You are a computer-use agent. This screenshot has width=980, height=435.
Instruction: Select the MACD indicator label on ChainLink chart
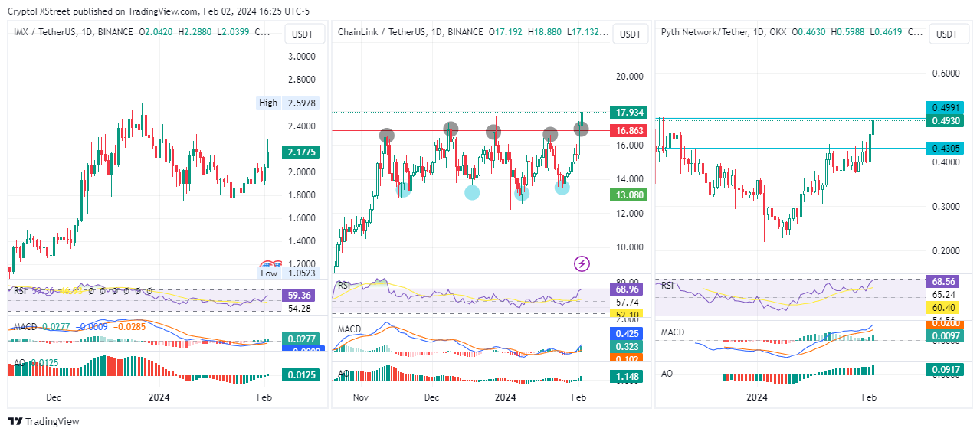click(350, 329)
